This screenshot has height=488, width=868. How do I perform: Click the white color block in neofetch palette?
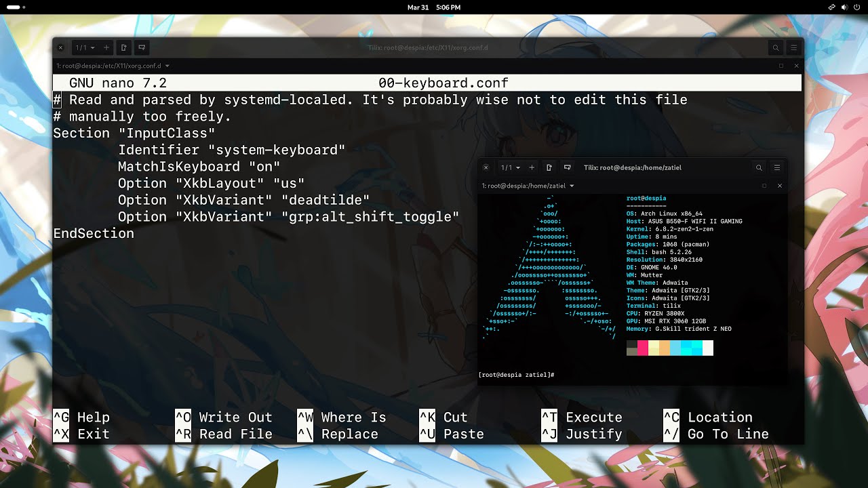click(x=708, y=348)
